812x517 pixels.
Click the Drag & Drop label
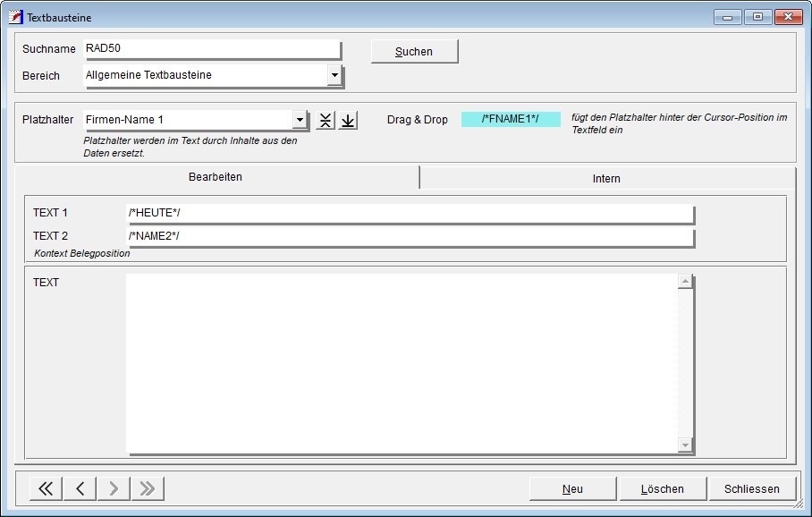tap(418, 120)
